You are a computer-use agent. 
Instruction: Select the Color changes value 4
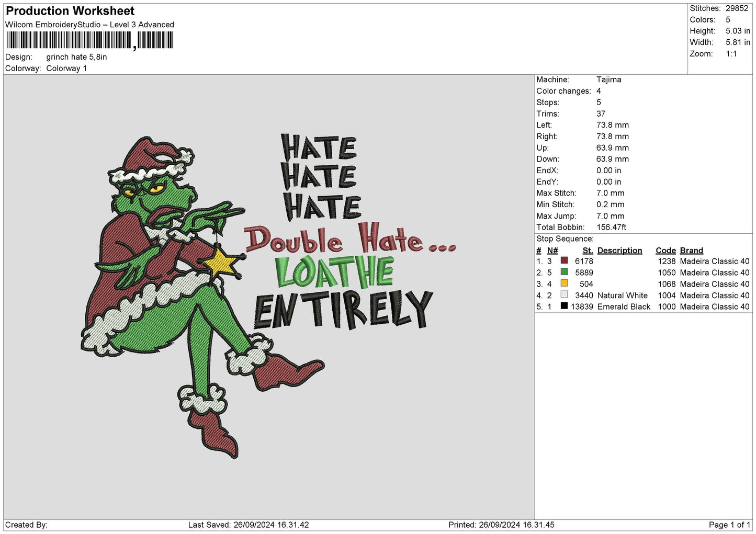coord(599,91)
